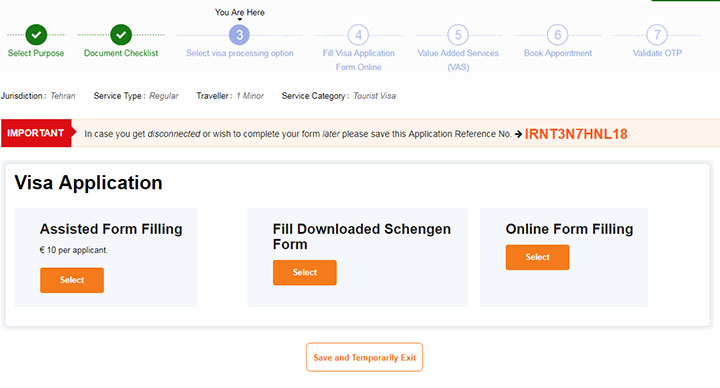The width and height of the screenshot is (720, 388).
Task: Click the Select Purpose step label
Action: 36,53
